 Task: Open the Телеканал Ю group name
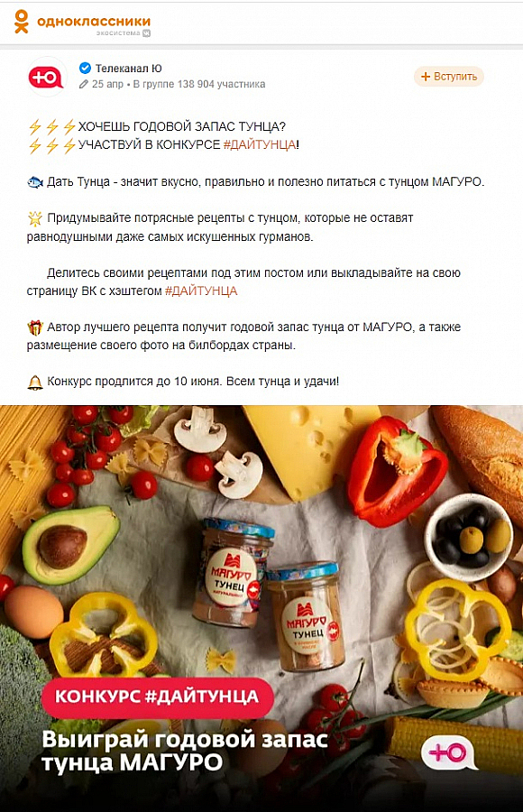click(x=128, y=69)
